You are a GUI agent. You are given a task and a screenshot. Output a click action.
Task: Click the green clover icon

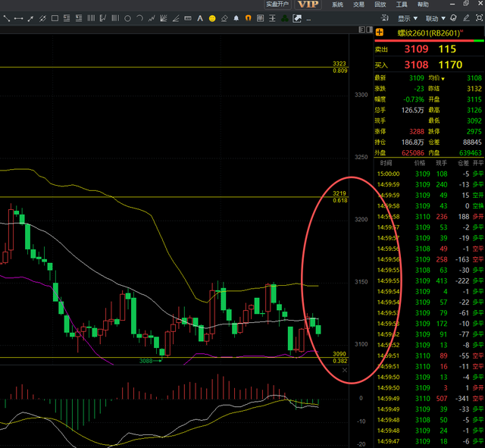(x=284, y=18)
